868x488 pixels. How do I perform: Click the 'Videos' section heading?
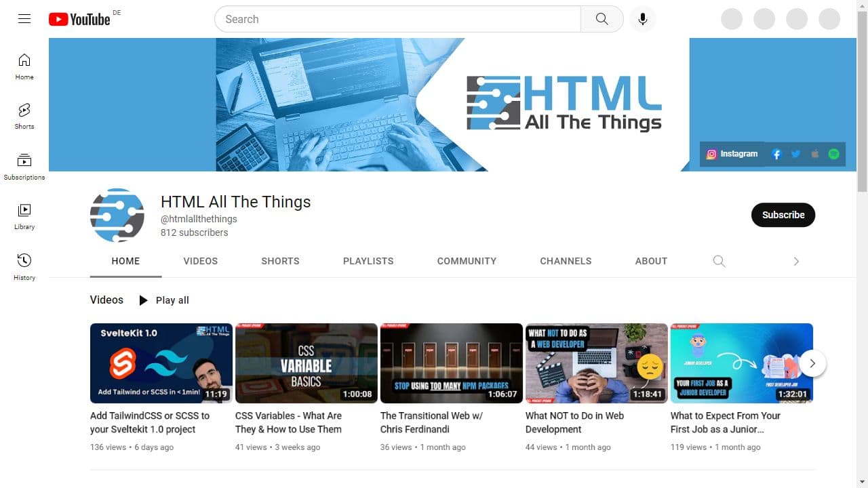pyautogui.click(x=106, y=300)
